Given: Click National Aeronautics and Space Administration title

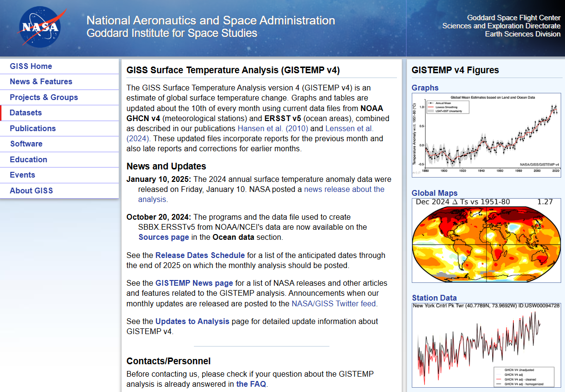Looking at the screenshot, I should click(211, 21).
